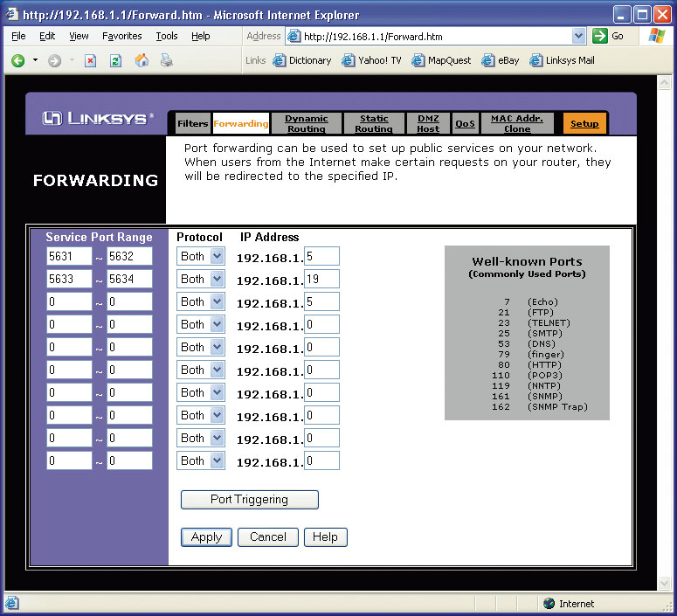677x616 pixels.
Task: Click the Service Port Range column heading
Action: click(x=99, y=237)
